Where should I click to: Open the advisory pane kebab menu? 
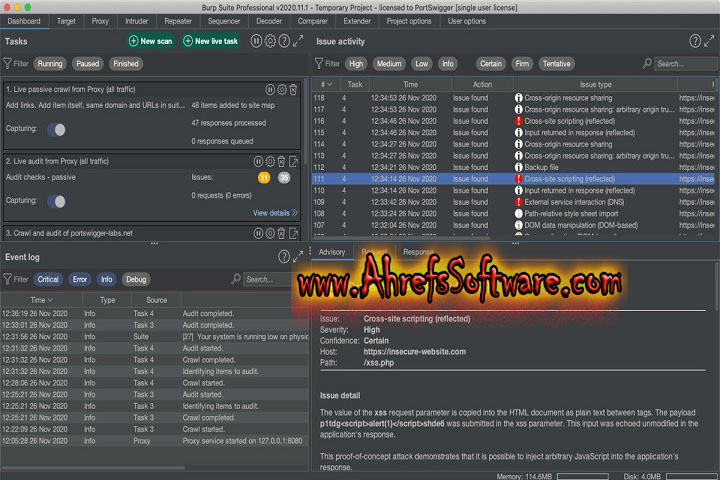(x=310, y=251)
